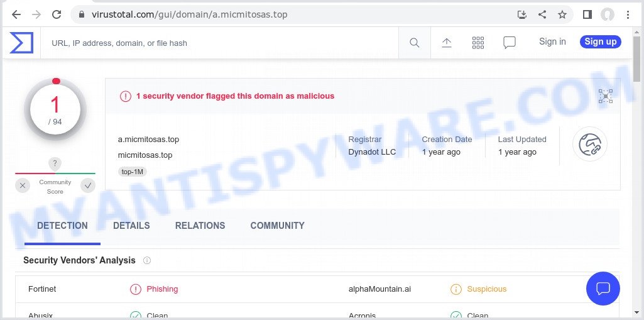The height and width of the screenshot is (320, 644).
Task: Click info icon beside Security Vendors' Analysis
Action: 146,260
